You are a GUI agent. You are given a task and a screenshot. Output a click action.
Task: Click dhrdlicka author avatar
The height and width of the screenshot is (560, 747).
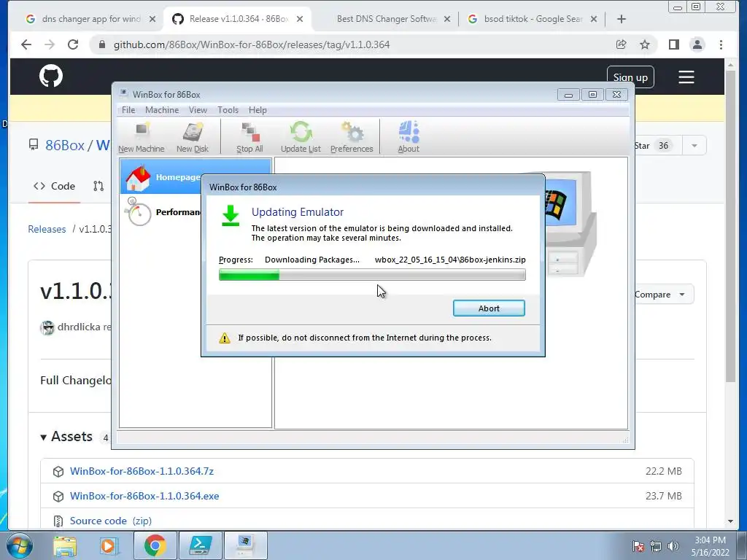pos(47,327)
